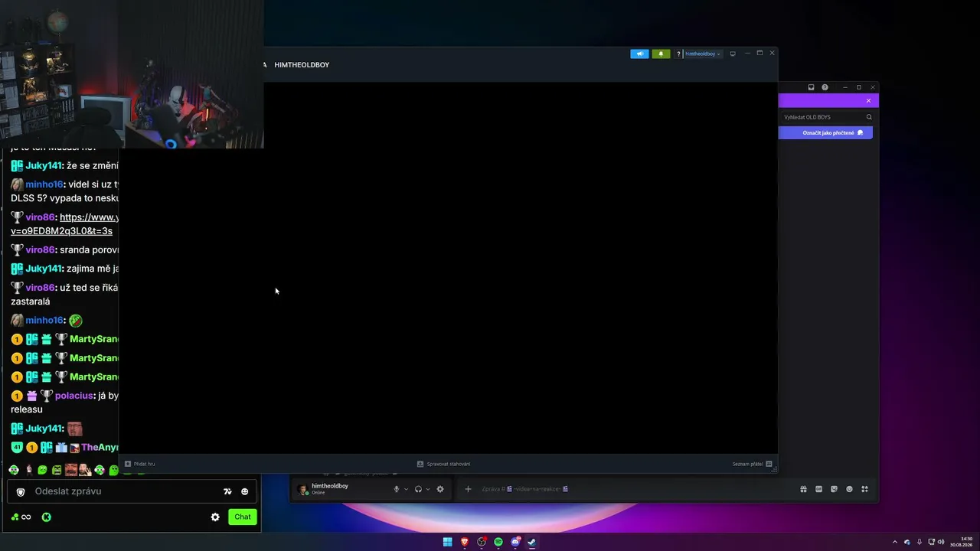Image resolution: width=980 pixels, height=551 pixels.
Task: Open Brave browser from taskbar
Action: [464, 542]
